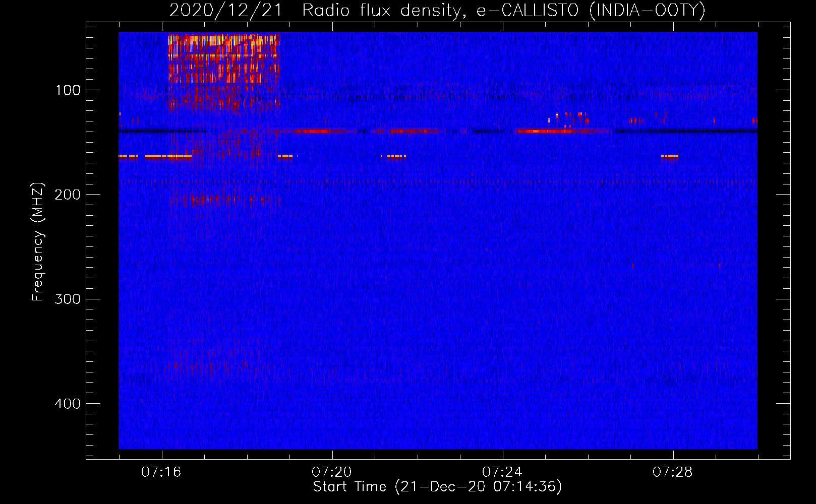Click the '400' frequency tick label
The height and width of the screenshot is (504, 816).
coord(68,404)
